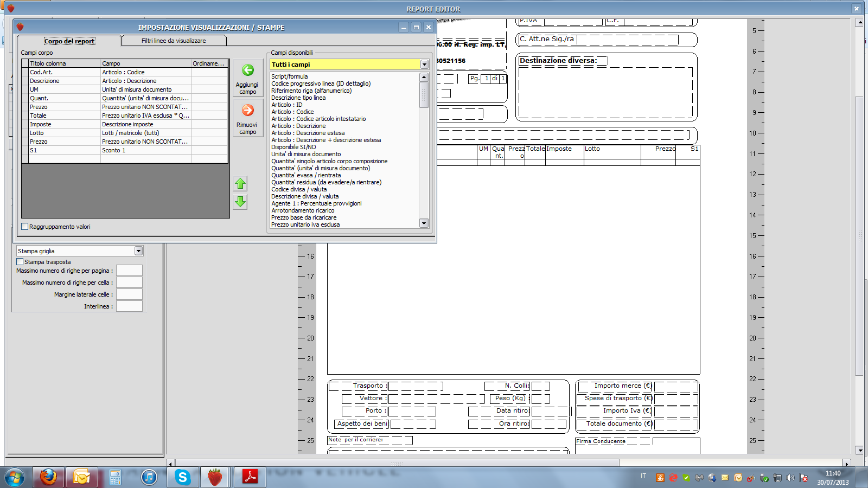Viewport: 868px width, 488px height.
Task: Click the yellow envelope tray icon
Action: pyautogui.click(x=725, y=478)
